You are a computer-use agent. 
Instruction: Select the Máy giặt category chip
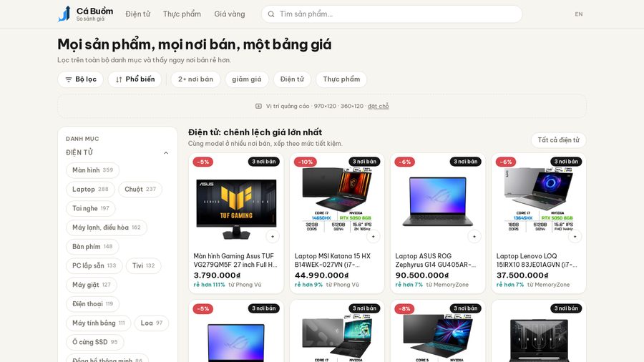coord(92,285)
